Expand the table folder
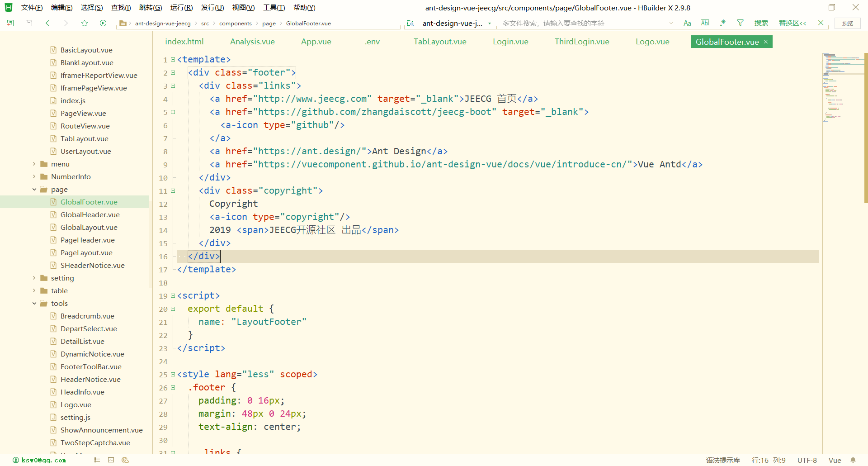This screenshot has height=466, width=868. pos(34,290)
